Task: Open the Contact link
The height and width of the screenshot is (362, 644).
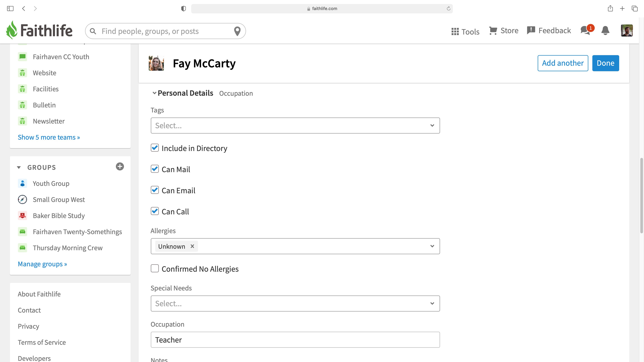Action: 29,310
